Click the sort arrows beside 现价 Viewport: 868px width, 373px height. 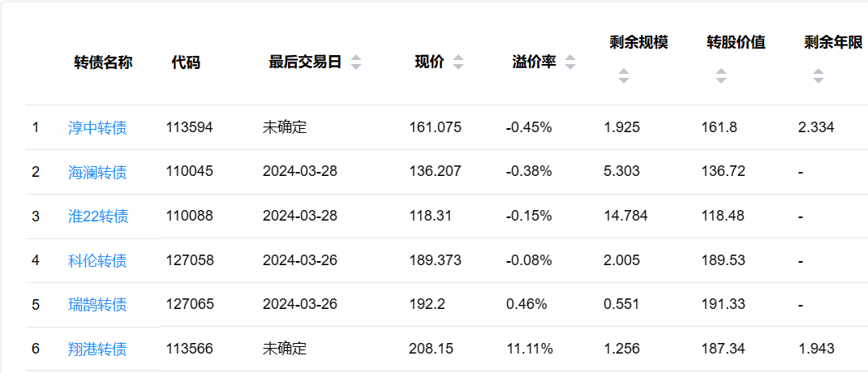458,62
